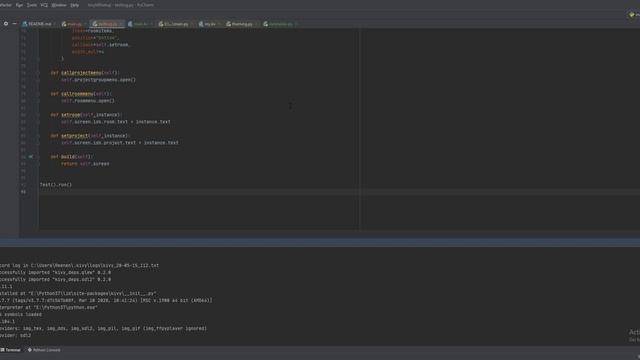Click the 'return self.screen' code line

tap(85, 164)
